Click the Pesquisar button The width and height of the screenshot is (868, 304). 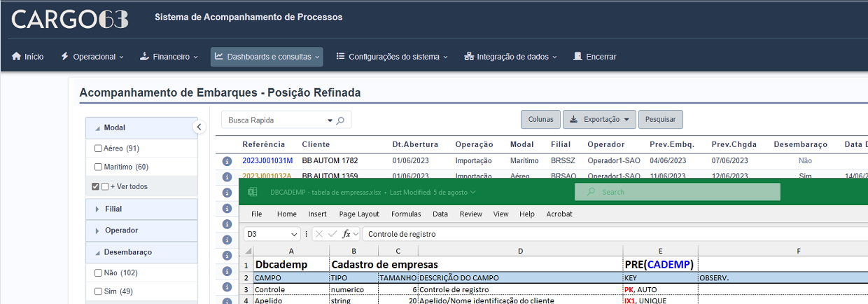pos(660,120)
